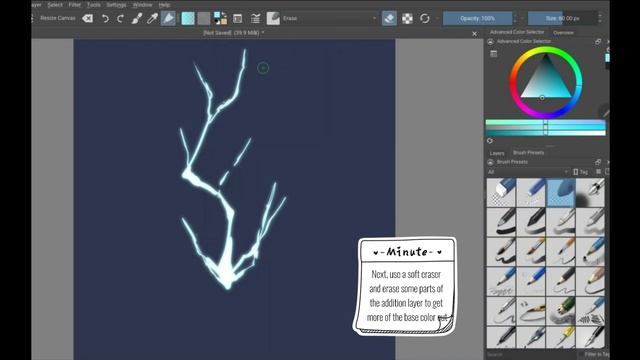Screen dimensions: 640x360
Task: Float the Brush Presets docker
Action: [598, 162]
